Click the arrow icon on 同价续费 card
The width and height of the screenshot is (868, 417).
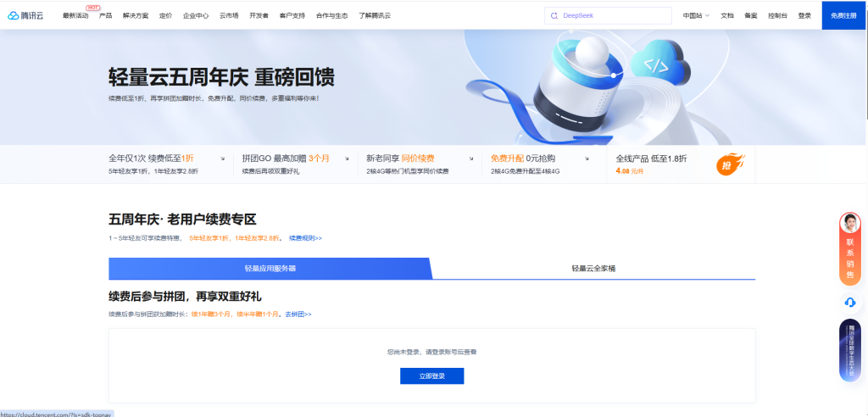(x=471, y=158)
